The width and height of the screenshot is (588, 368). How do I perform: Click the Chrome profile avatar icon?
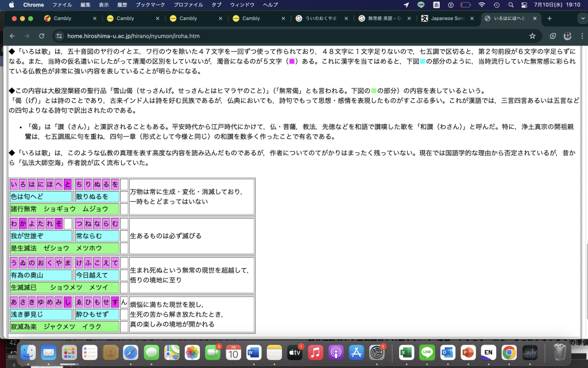point(567,36)
